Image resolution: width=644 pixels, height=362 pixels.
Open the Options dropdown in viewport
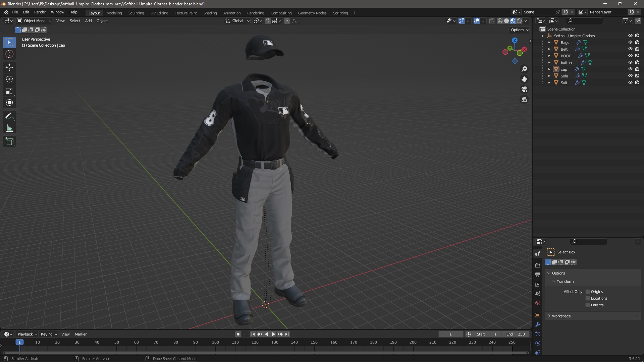[520, 30]
